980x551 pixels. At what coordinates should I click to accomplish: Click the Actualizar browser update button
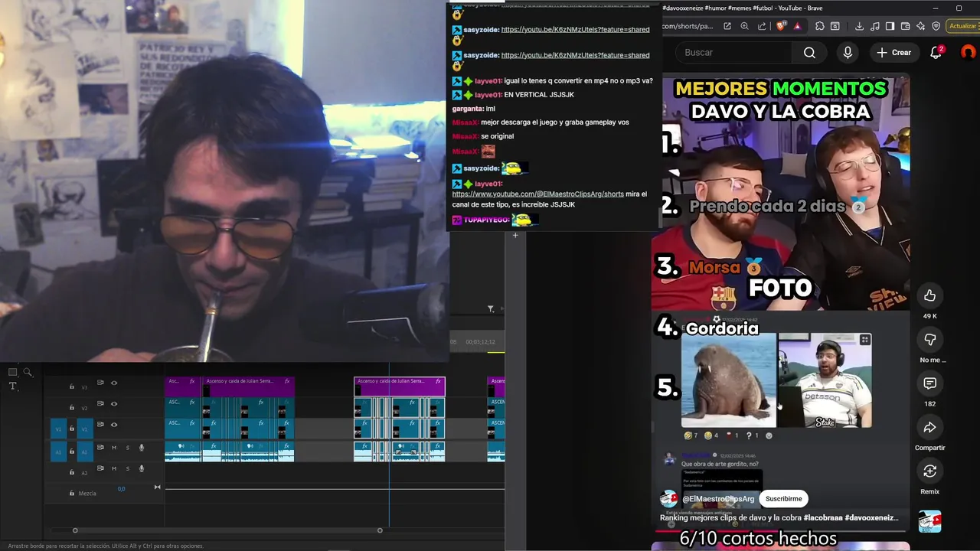point(963,26)
